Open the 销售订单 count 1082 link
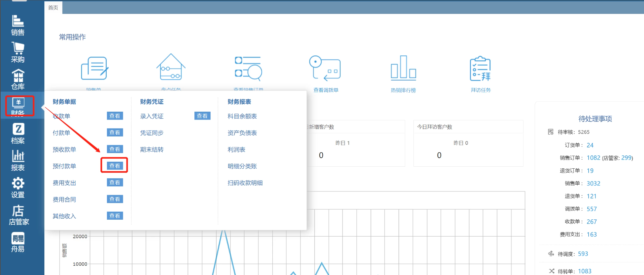The height and width of the screenshot is (275, 644). tap(593, 158)
